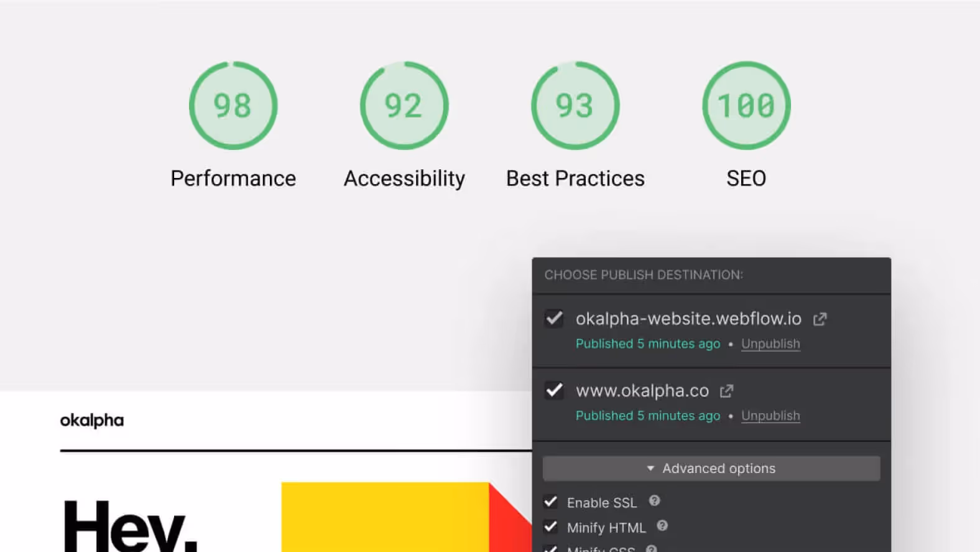
Task: Uncheck the www.okalpha.co publish destination
Action: [x=554, y=390]
